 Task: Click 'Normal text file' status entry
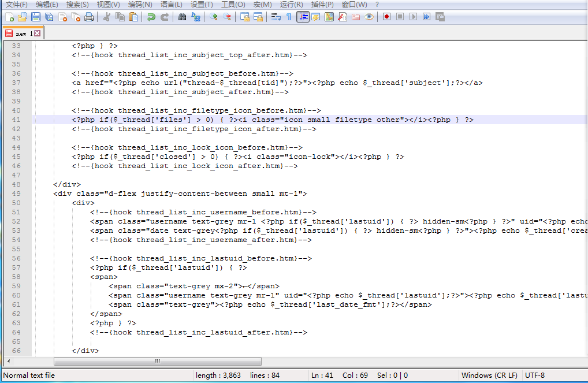point(29,375)
